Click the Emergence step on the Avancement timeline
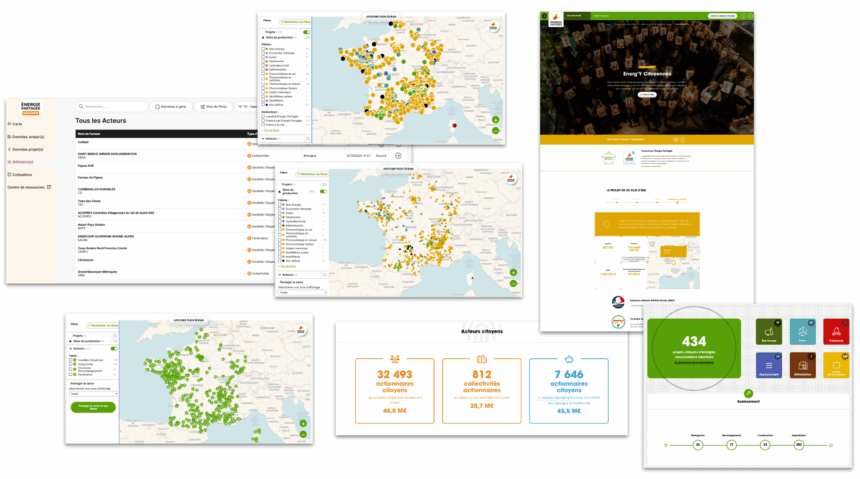 point(696,444)
